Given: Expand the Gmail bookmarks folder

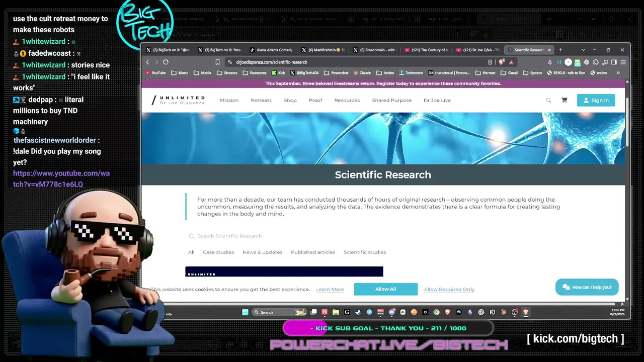Looking at the screenshot, I should coord(509,73).
